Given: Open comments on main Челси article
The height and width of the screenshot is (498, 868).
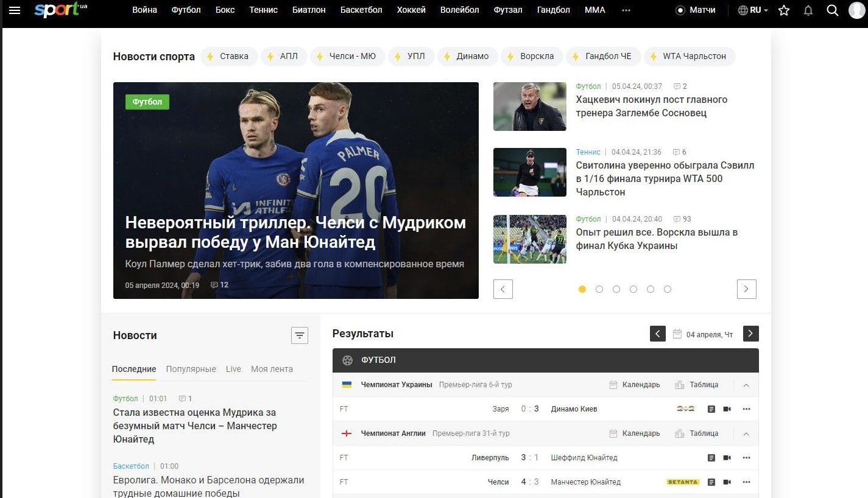Looking at the screenshot, I should coord(219,285).
